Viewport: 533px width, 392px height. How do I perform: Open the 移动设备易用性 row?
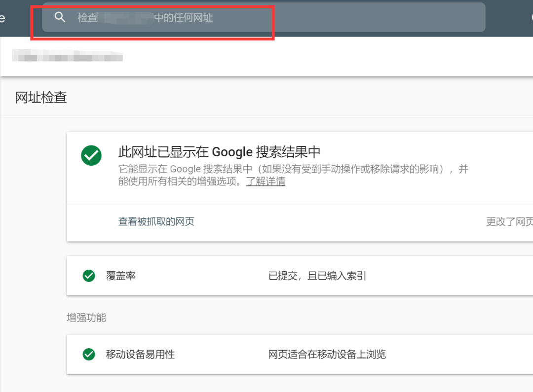coord(300,355)
